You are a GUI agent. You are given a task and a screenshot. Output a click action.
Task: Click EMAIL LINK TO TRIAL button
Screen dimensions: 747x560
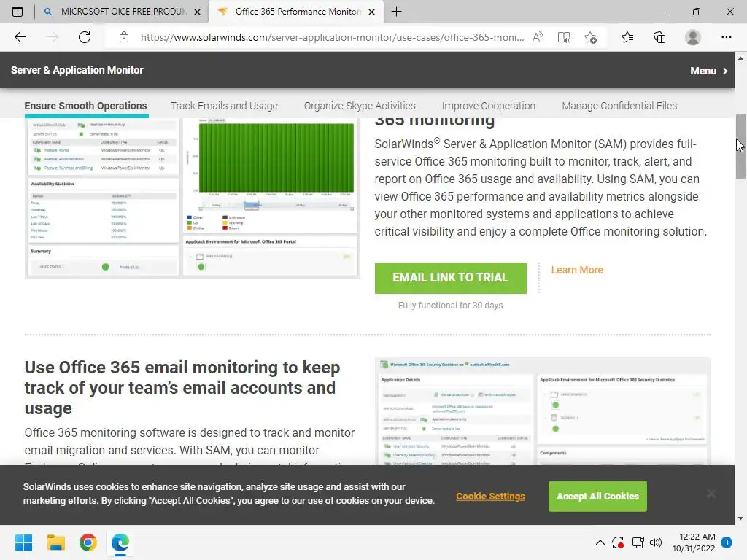[451, 278]
